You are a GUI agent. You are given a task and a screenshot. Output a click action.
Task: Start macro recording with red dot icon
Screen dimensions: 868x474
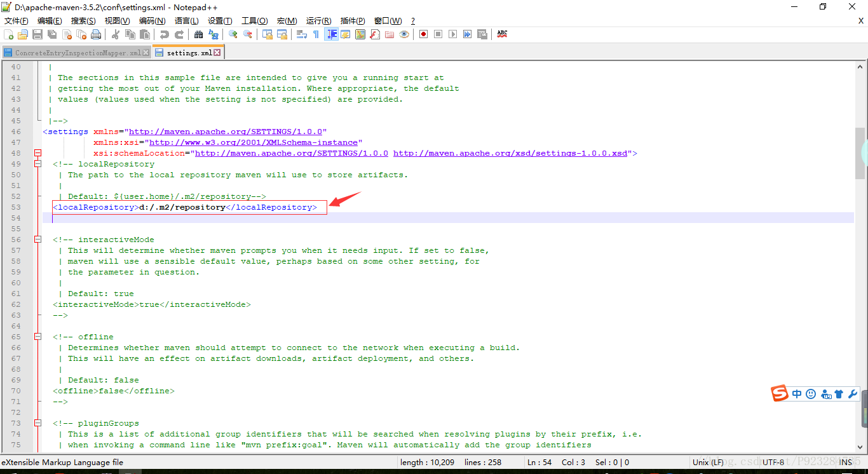pyautogui.click(x=423, y=34)
